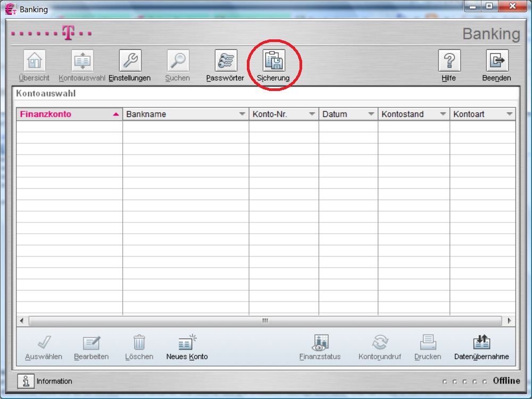Click the Bearbeiten edit icon
This screenshot has width=532, height=399.
[x=92, y=343]
